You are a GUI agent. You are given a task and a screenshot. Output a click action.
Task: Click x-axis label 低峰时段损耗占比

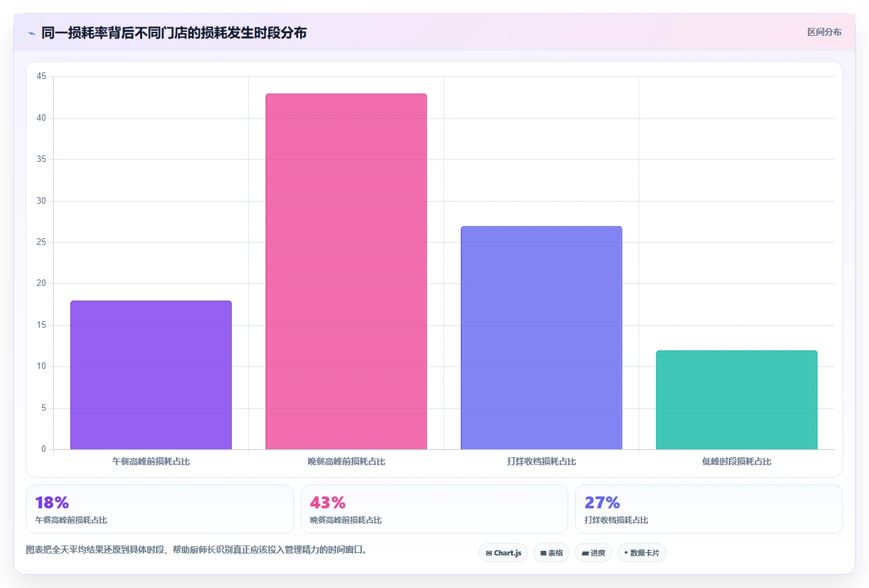pos(736,461)
